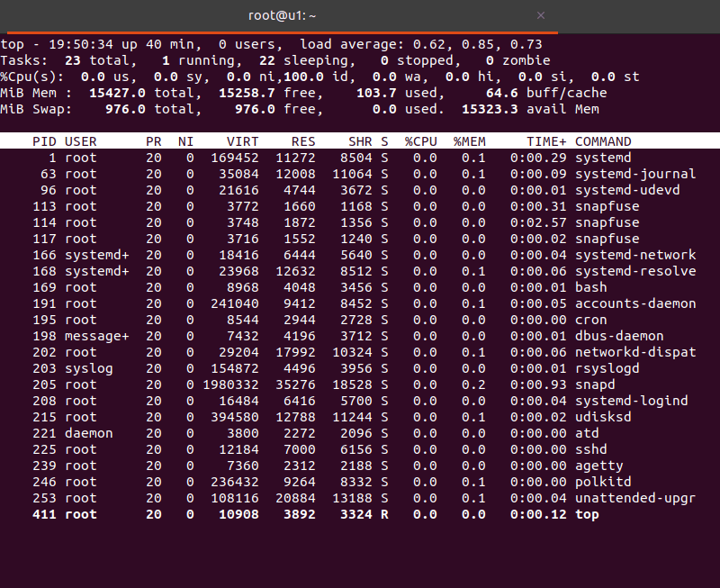Select the systemd-resolve command text
720x588 pixels.
coord(635,271)
